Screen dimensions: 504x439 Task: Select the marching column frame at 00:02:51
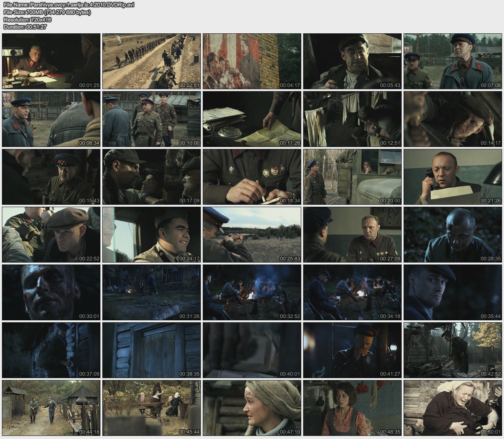[x=152, y=61]
